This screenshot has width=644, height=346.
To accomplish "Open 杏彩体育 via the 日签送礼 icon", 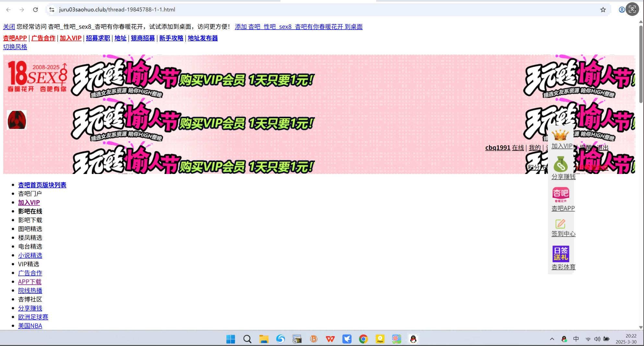I will 561,254.
